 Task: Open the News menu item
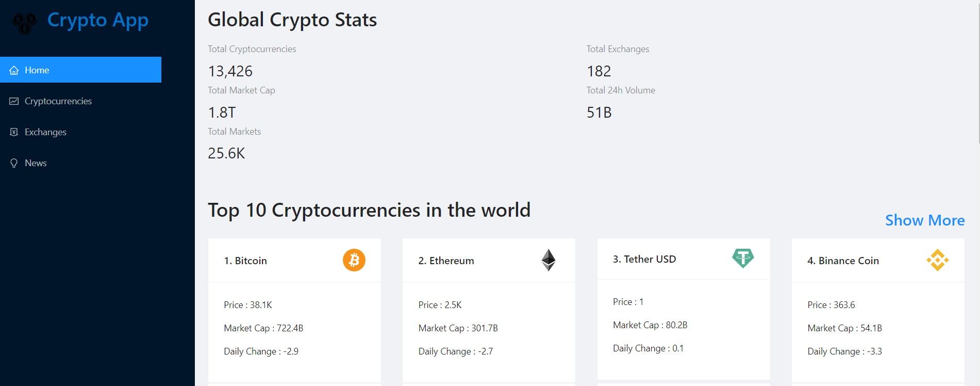(36, 163)
